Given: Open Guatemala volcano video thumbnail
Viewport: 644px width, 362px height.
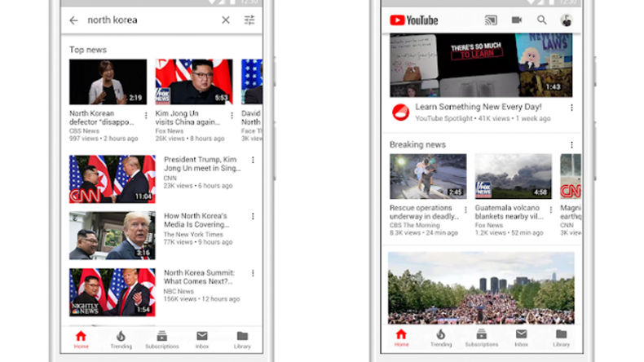Looking at the screenshot, I should (x=513, y=176).
